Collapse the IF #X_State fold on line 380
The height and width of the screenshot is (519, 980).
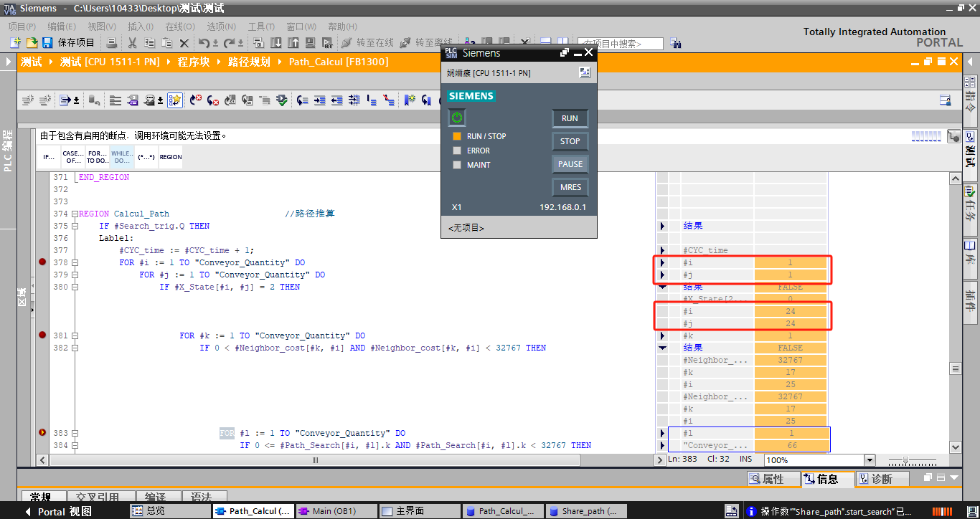click(75, 287)
